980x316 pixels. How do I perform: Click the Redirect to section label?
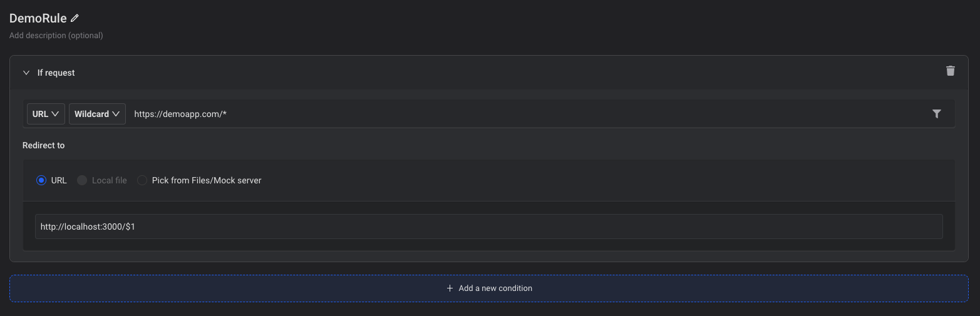tap(43, 145)
